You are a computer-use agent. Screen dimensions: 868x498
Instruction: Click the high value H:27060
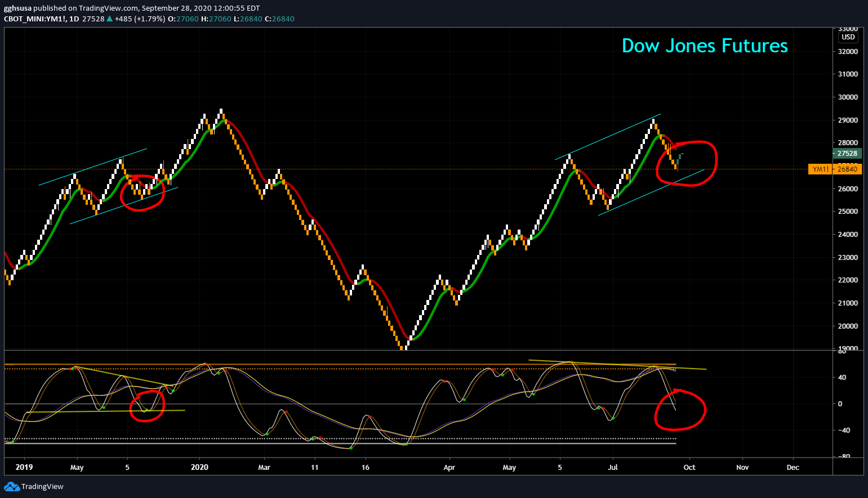pos(216,19)
